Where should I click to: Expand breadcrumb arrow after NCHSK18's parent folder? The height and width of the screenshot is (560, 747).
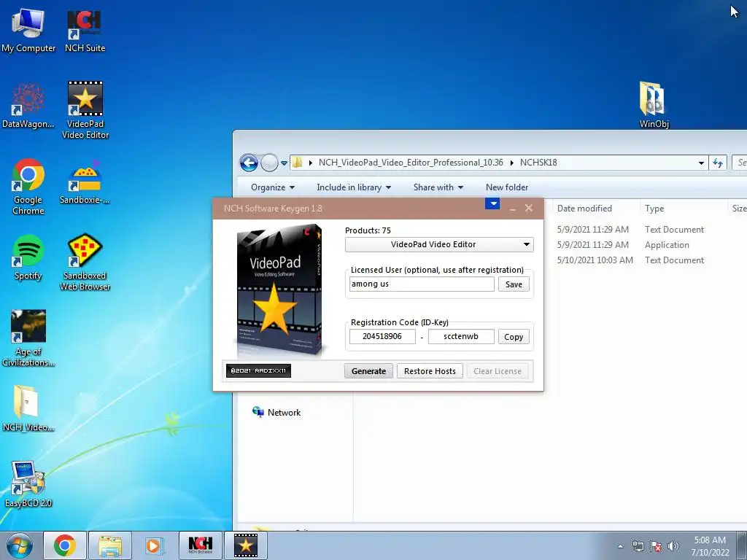click(512, 163)
